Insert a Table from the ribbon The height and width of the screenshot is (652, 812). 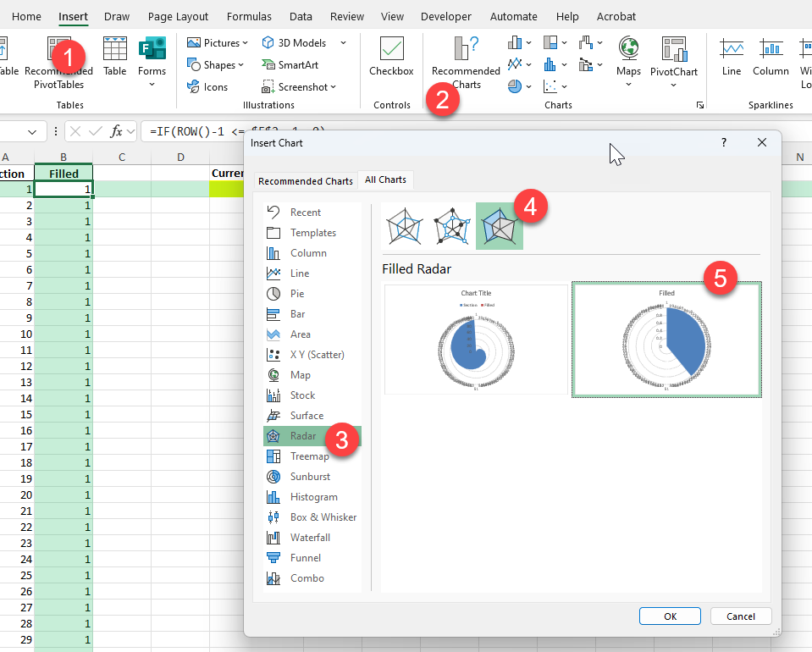(114, 57)
